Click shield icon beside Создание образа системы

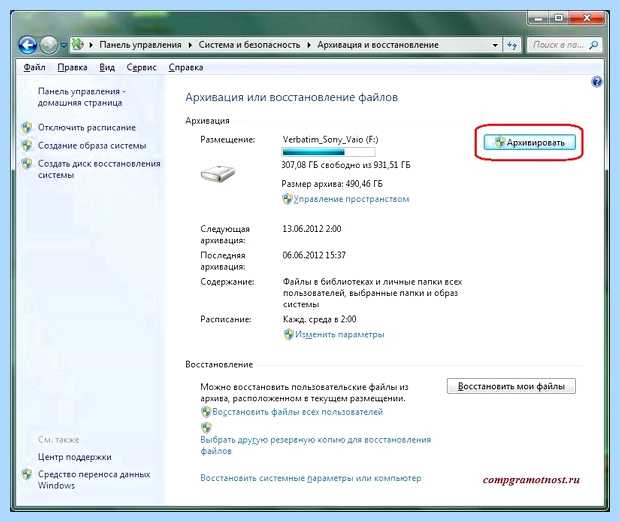pyautogui.click(x=26, y=146)
